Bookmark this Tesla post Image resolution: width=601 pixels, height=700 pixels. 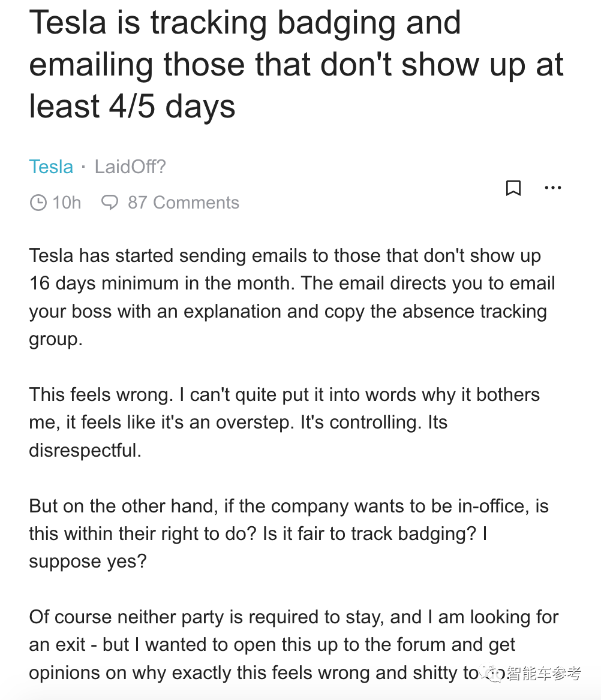click(513, 188)
